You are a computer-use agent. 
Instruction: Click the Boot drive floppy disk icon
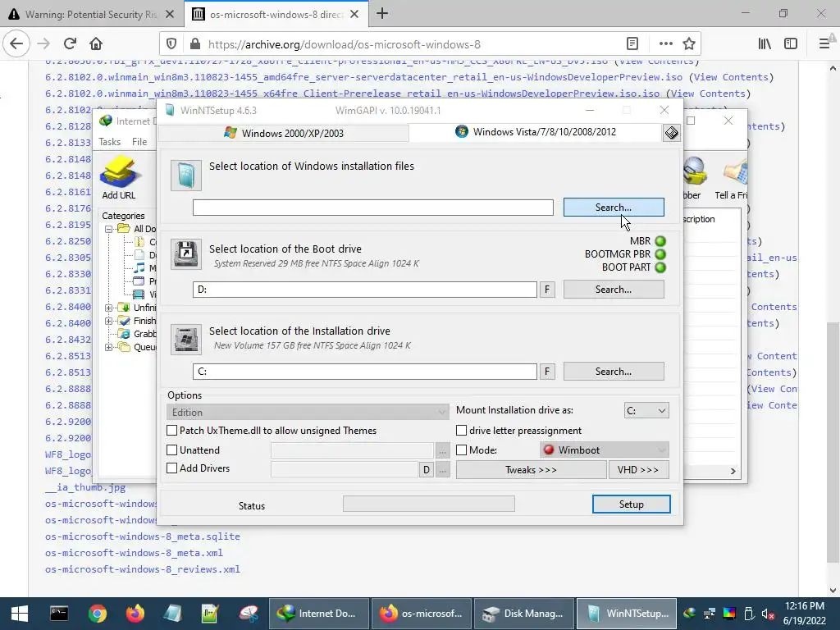(186, 254)
